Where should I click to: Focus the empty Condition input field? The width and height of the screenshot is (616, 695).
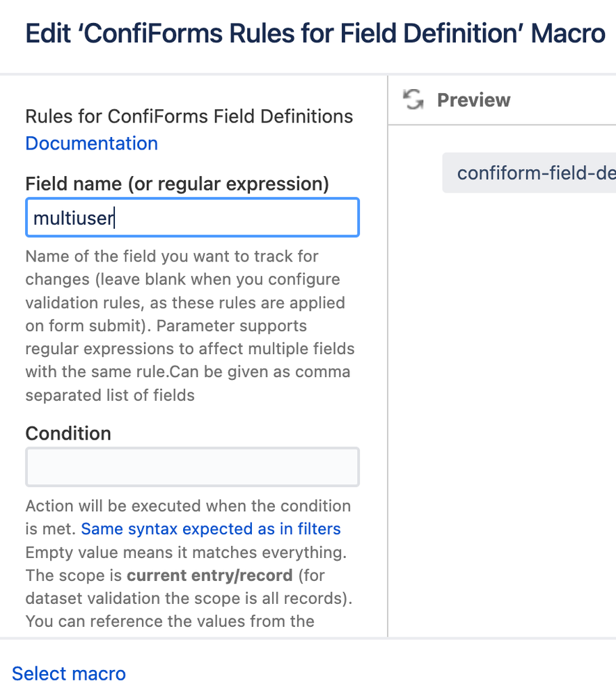(192, 467)
